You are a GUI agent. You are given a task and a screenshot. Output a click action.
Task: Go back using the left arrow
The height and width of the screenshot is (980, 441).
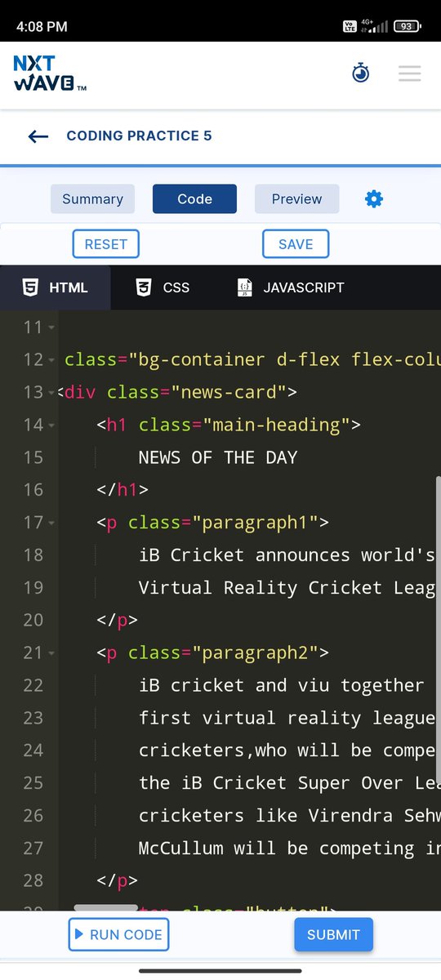tap(38, 136)
